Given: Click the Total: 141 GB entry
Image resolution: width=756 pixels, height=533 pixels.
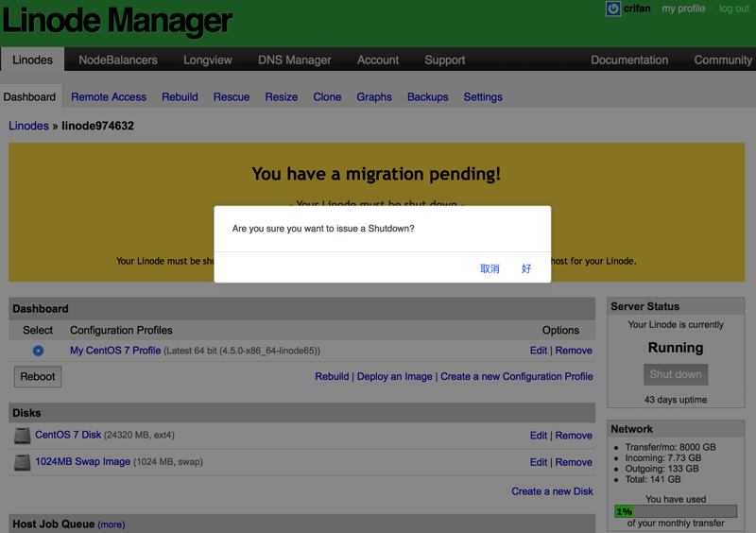Looking at the screenshot, I should (x=653, y=479).
